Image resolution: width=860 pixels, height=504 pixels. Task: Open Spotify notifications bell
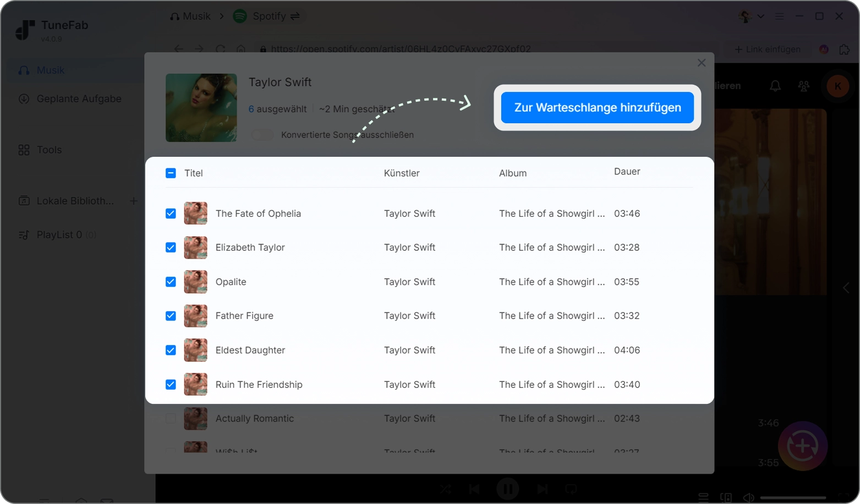775,86
